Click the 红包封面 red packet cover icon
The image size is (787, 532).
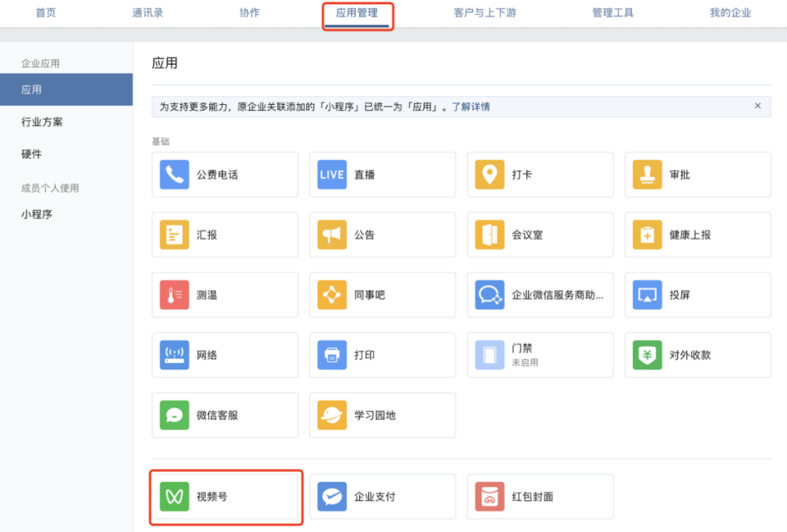[x=539, y=496]
